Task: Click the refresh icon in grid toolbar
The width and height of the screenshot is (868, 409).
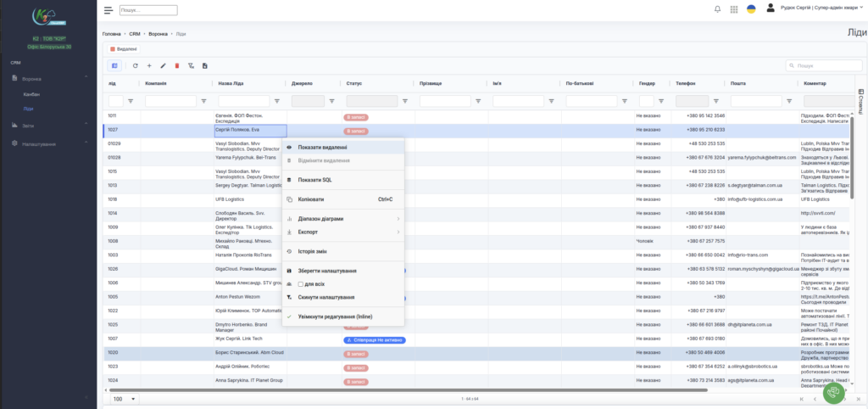Action: click(x=135, y=65)
